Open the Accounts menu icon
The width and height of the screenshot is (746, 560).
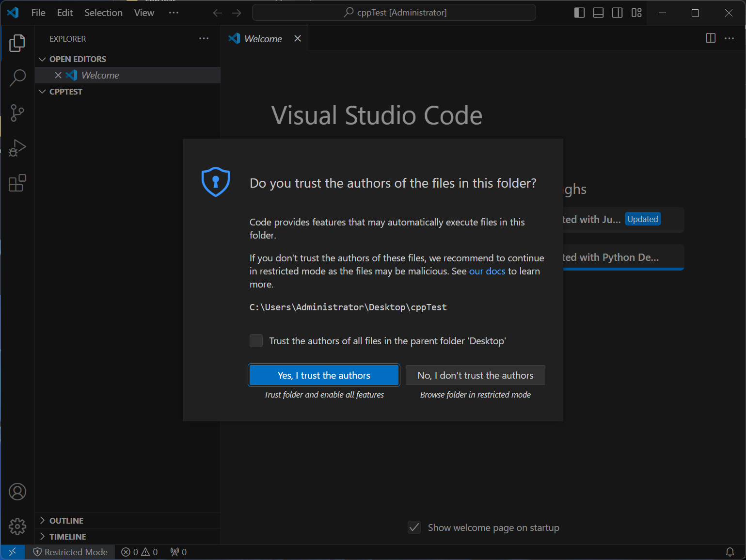(17, 492)
